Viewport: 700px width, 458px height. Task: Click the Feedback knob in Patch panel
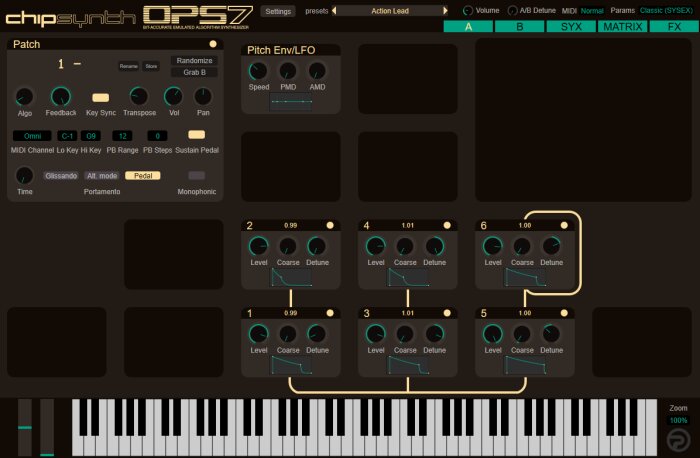[61, 96]
